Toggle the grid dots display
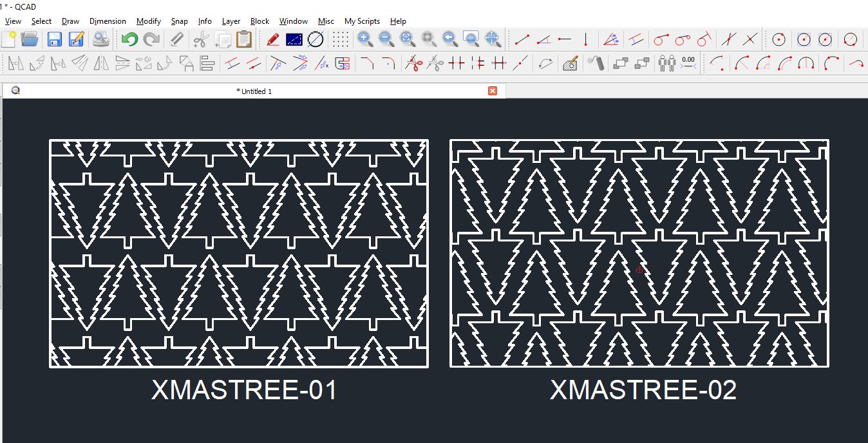868x443 pixels. tap(340, 39)
